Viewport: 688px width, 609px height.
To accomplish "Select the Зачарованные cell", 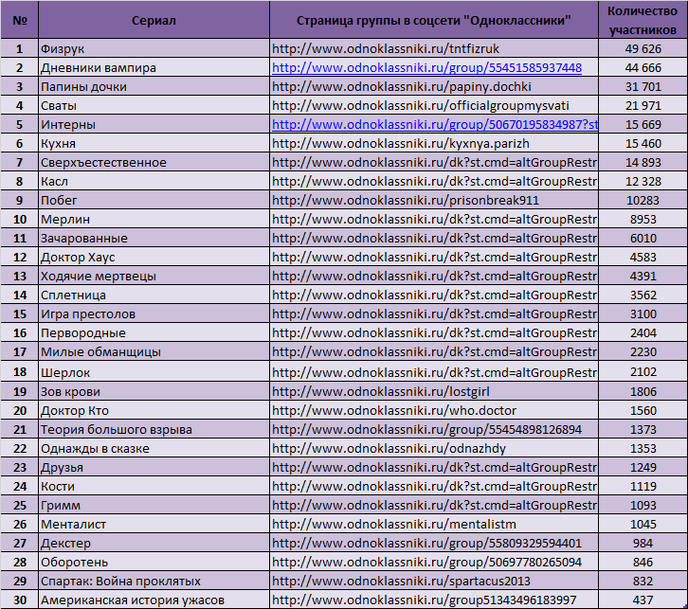I will (154, 238).
